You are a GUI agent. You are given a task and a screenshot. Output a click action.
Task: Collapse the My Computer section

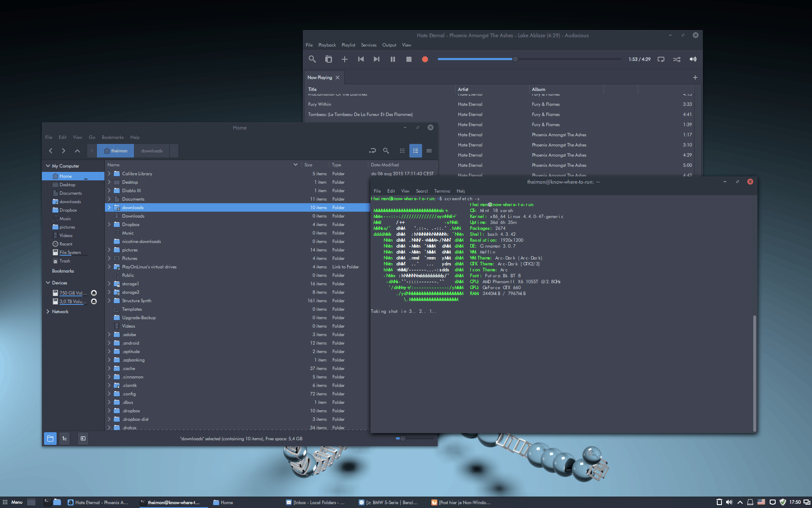(x=48, y=166)
